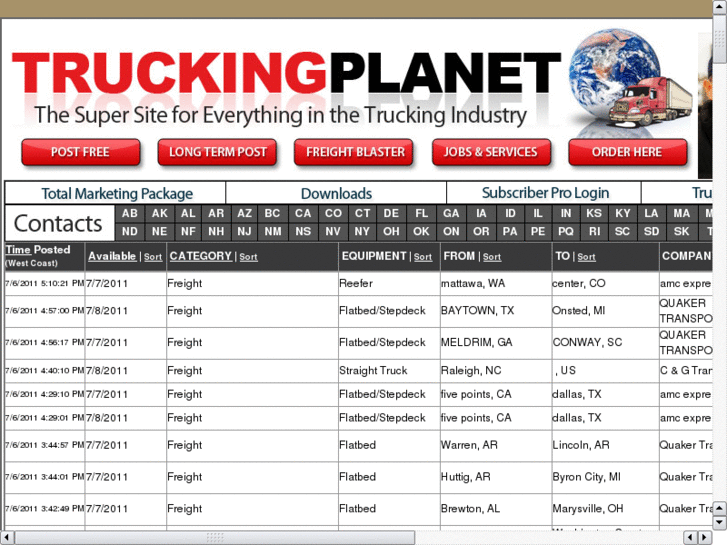Click the IN state button
Viewport: 727px width, 545px height.
[x=566, y=213]
